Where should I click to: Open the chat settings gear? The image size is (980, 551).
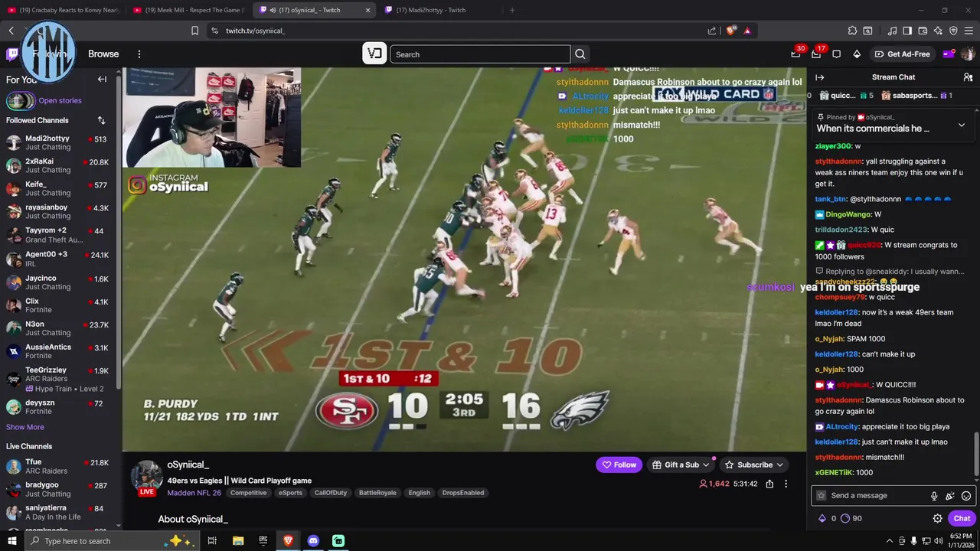click(937, 518)
